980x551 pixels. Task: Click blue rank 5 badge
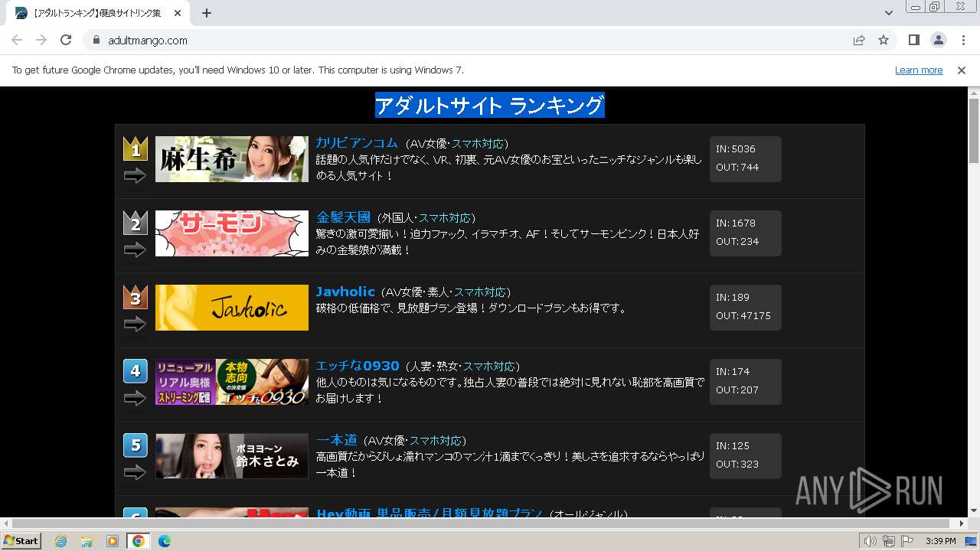pos(136,445)
